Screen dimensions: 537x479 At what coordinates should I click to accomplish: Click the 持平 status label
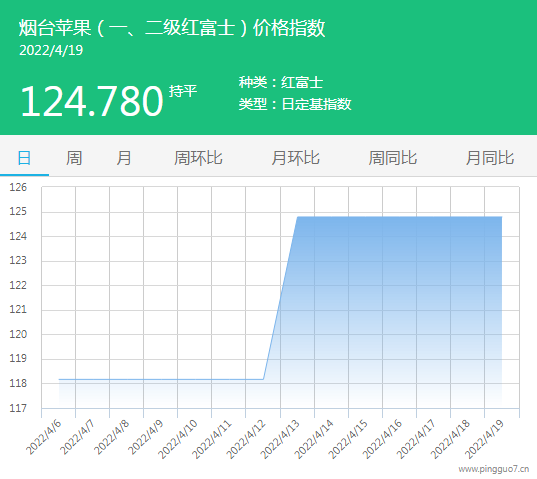pyautogui.click(x=183, y=91)
